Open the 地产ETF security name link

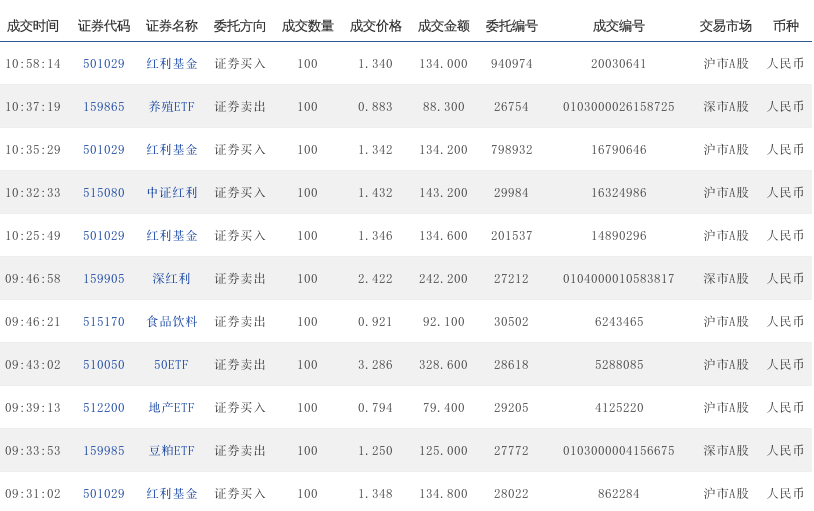[172, 408]
